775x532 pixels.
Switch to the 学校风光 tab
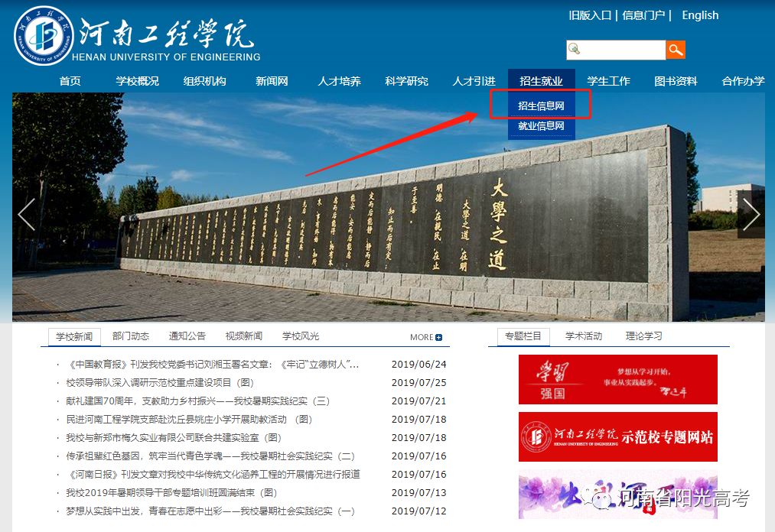[x=301, y=336]
